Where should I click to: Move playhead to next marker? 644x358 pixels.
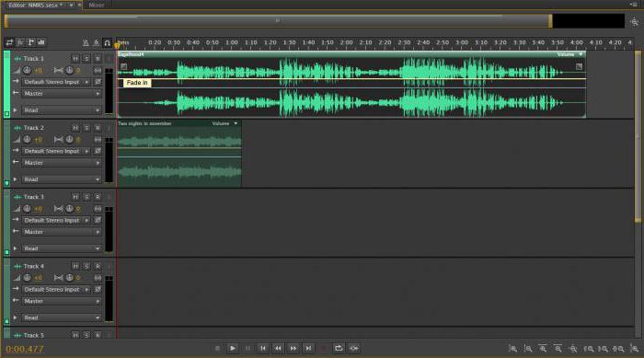[x=308, y=349]
